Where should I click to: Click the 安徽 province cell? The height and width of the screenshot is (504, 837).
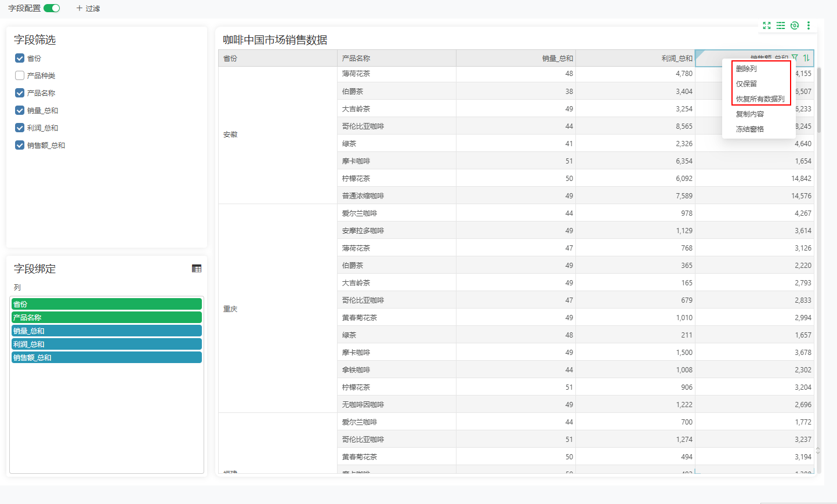(278, 135)
